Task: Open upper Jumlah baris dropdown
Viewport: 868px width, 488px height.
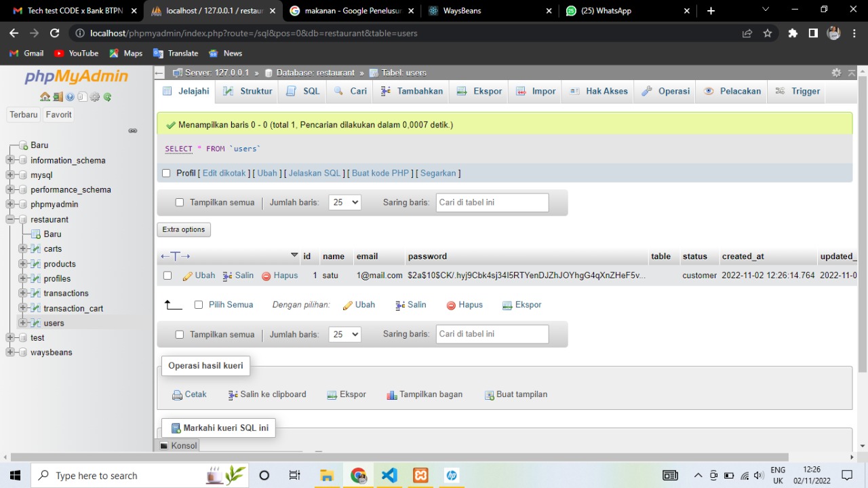Action: click(x=344, y=202)
